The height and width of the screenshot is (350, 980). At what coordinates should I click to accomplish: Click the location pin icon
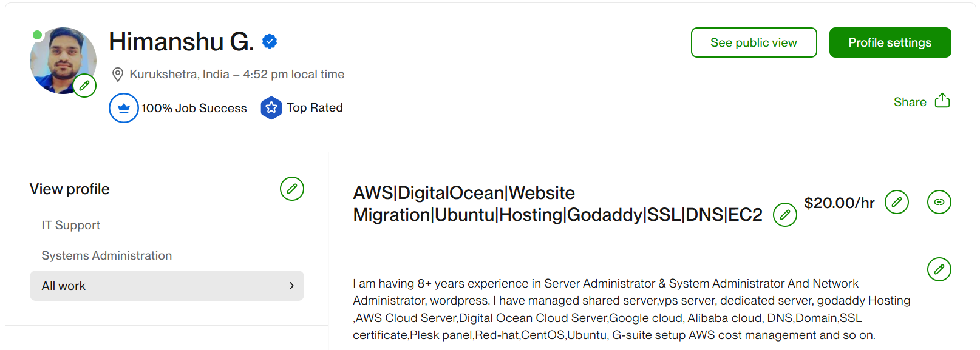(118, 75)
